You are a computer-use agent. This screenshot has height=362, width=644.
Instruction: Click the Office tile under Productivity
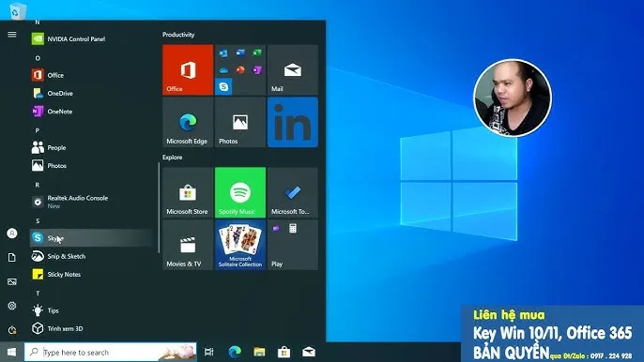coord(188,69)
